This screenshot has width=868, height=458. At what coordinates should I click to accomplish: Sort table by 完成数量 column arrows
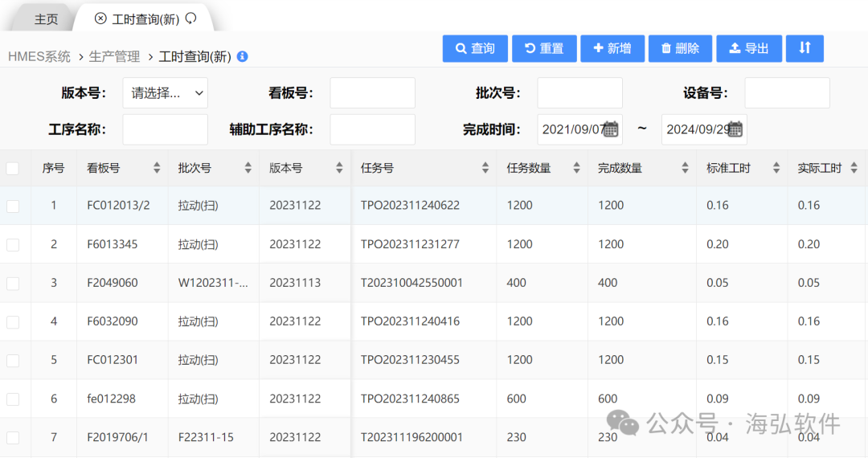[x=686, y=168]
